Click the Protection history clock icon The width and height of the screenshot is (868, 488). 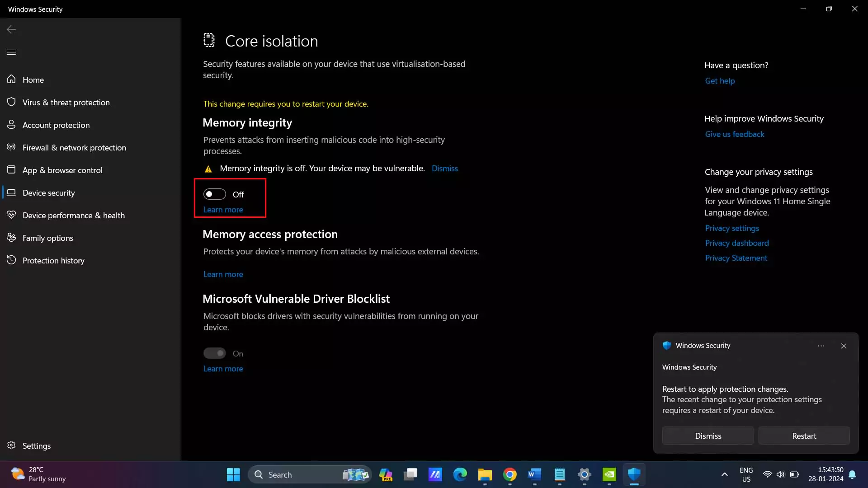point(11,260)
